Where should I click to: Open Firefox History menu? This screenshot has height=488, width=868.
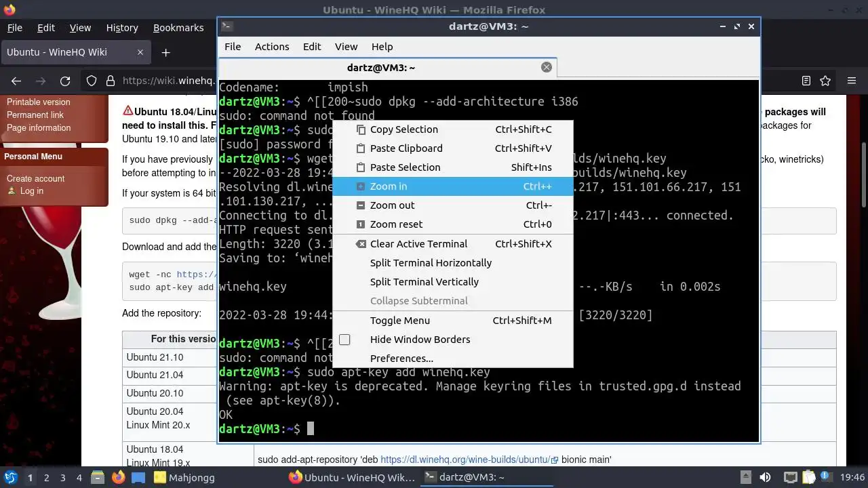click(x=122, y=28)
